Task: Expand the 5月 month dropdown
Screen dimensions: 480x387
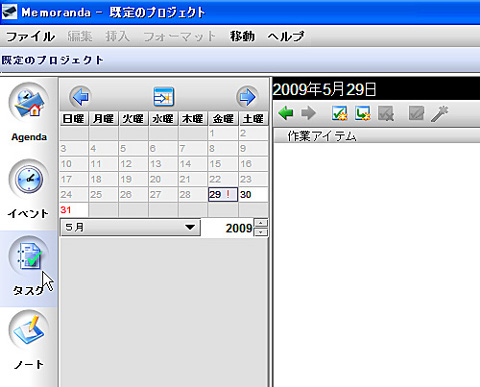Action: click(130, 228)
